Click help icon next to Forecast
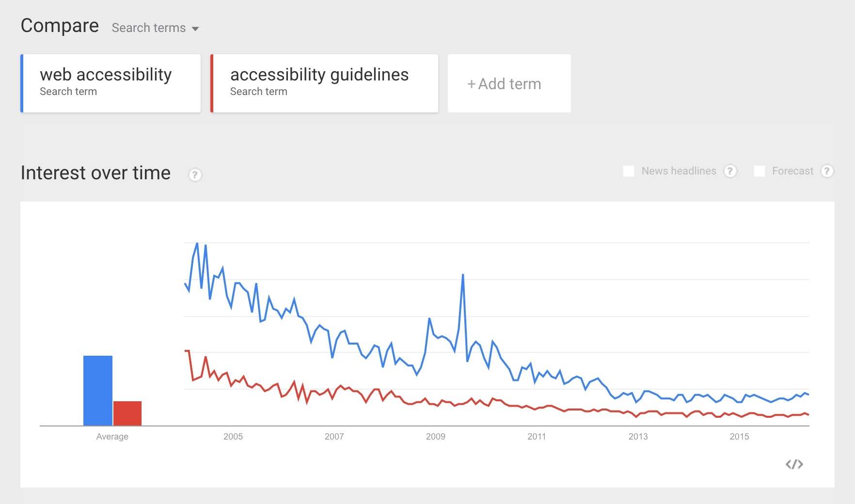The width and height of the screenshot is (855, 504). tap(827, 171)
